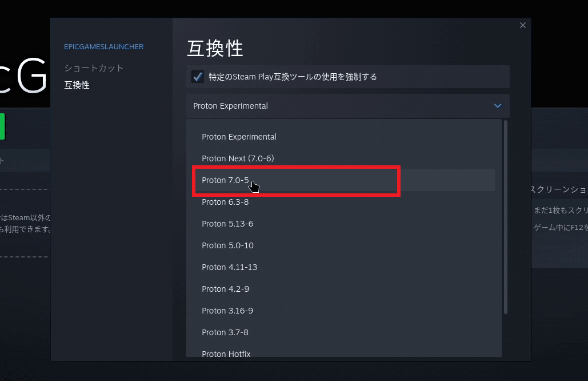Pick Proton 4.2-9 from dropdown

point(344,289)
